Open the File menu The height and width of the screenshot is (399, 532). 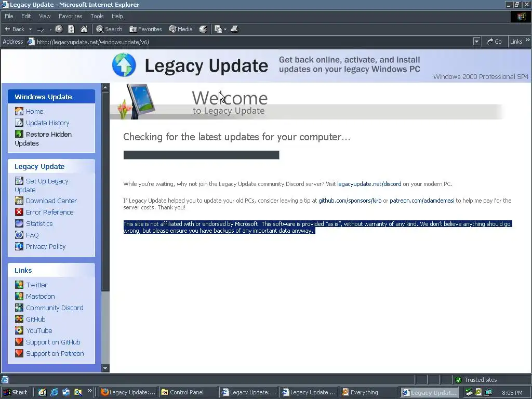(9, 16)
